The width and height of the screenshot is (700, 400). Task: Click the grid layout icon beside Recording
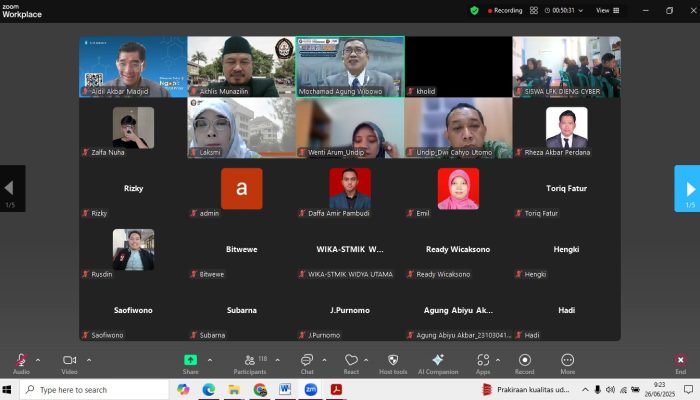tap(533, 10)
